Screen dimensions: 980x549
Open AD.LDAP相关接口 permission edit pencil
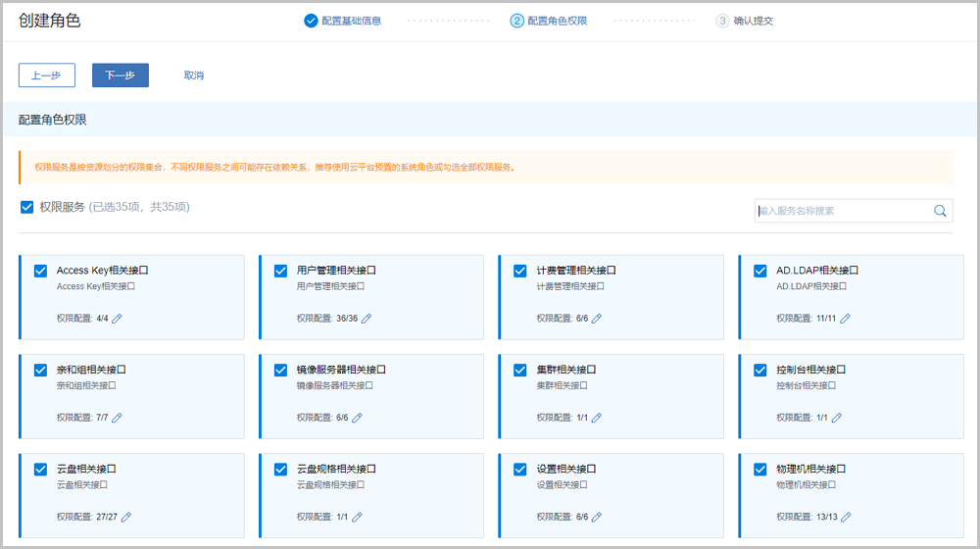click(846, 319)
